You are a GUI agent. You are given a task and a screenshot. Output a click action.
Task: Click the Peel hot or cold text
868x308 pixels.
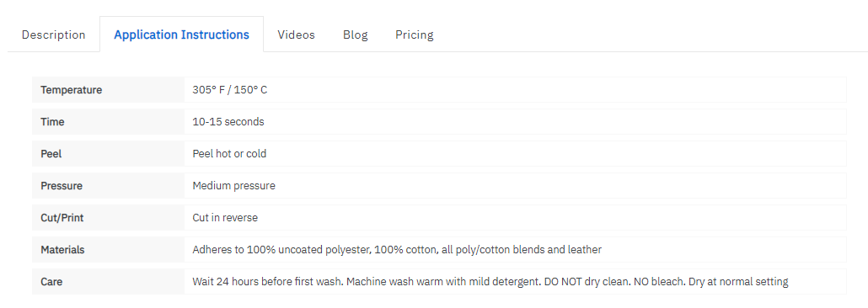coord(229,154)
